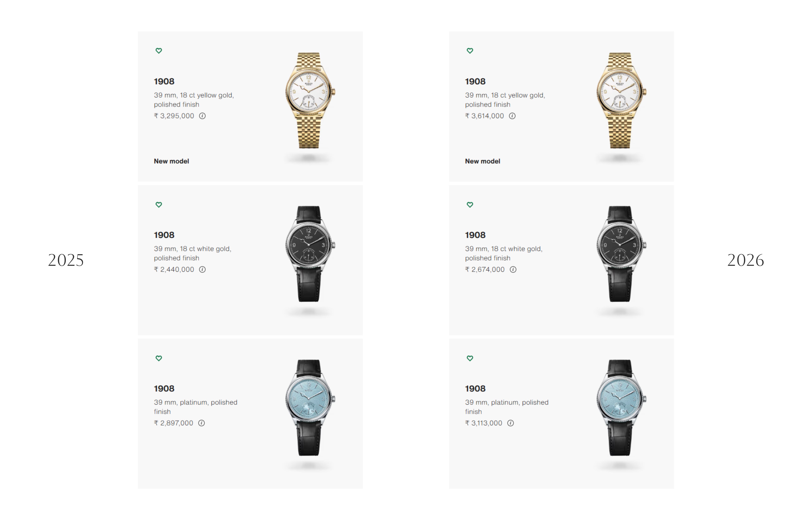812x520 pixels.
Task: Toggle heart on 2025 white gold 1908
Action: pyautogui.click(x=159, y=205)
